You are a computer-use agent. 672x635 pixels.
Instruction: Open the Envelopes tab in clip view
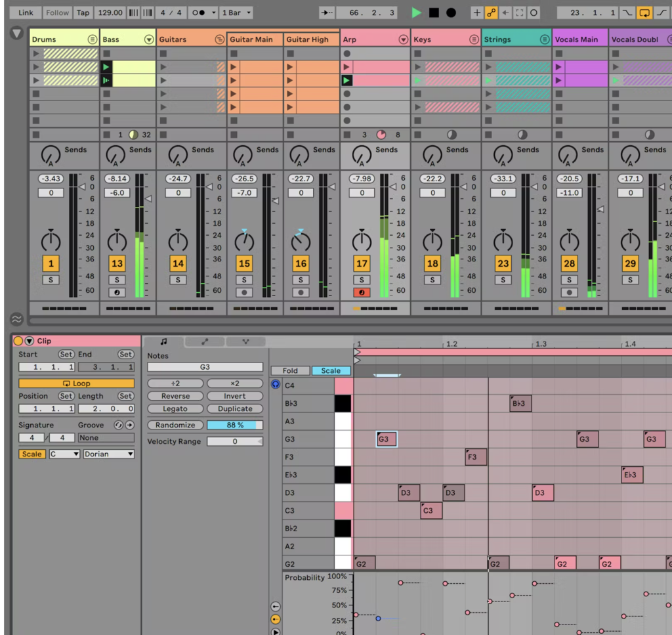204,341
